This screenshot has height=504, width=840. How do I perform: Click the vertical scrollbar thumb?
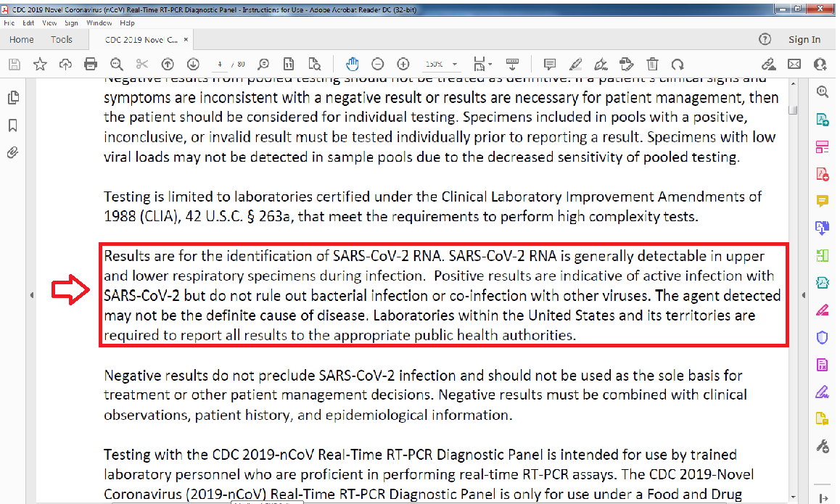click(794, 110)
